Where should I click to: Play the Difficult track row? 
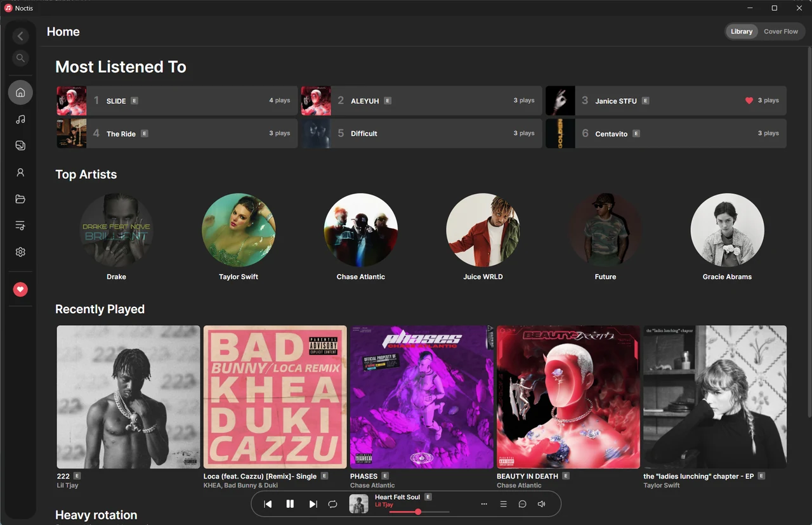tap(421, 133)
